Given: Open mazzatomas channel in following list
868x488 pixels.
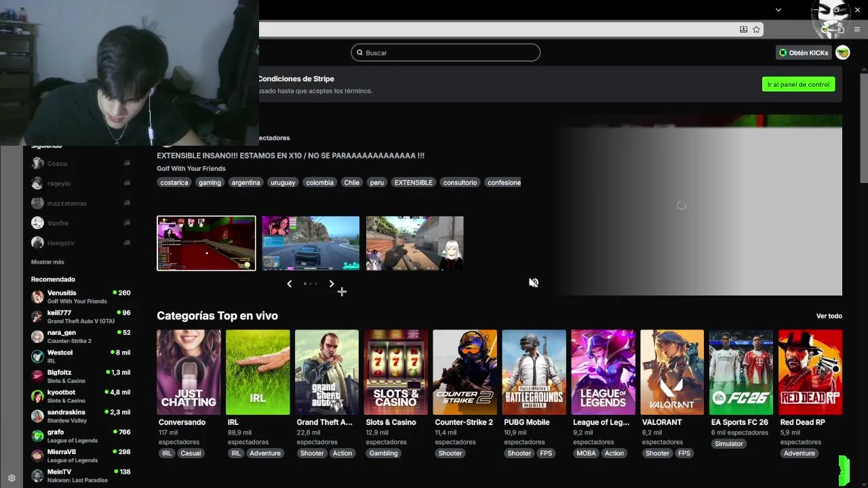Looking at the screenshot, I should (81, 203).
